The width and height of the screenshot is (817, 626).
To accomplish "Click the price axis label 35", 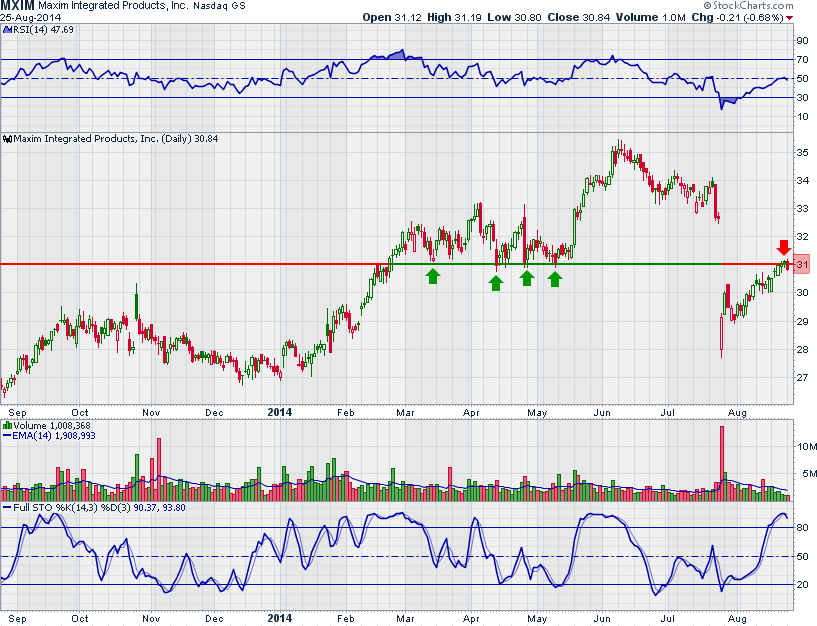I will (802, 153).
